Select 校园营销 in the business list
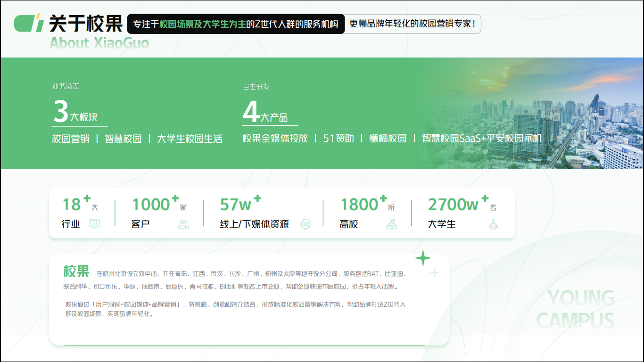The image size is (644, 362). click(71, 139)
